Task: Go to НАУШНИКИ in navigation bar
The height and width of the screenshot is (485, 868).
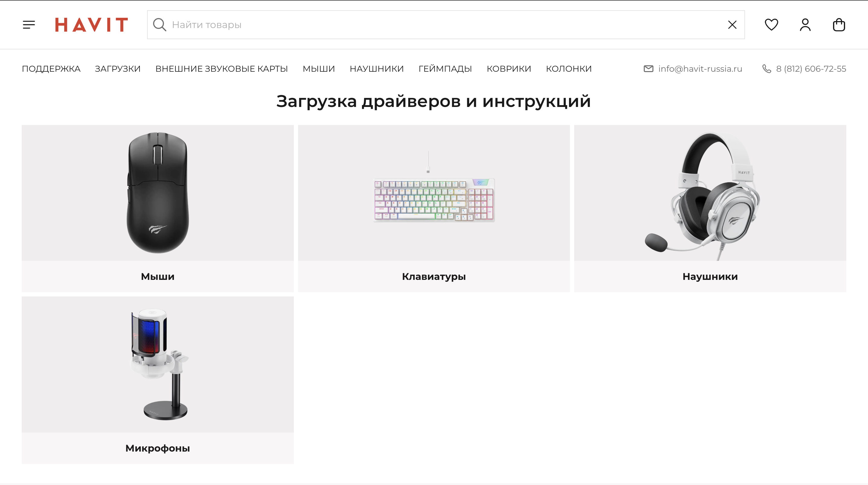Action: pos(376,69)
